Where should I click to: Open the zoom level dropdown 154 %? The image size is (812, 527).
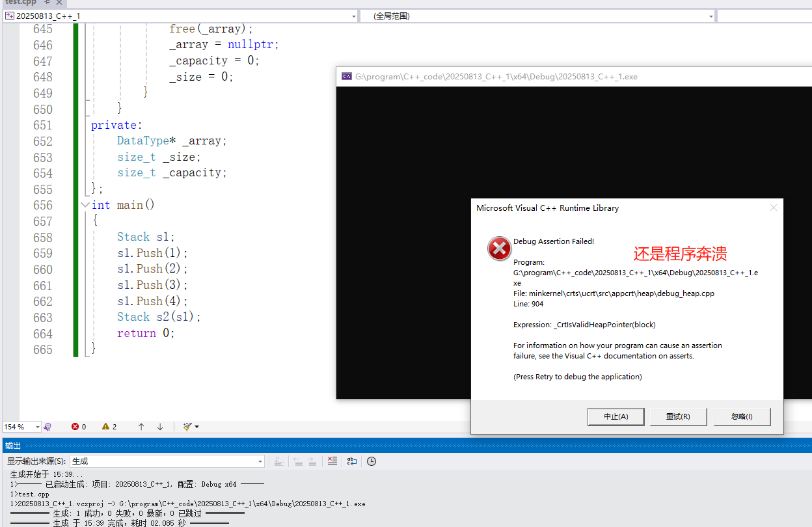[x=22, y=427]
